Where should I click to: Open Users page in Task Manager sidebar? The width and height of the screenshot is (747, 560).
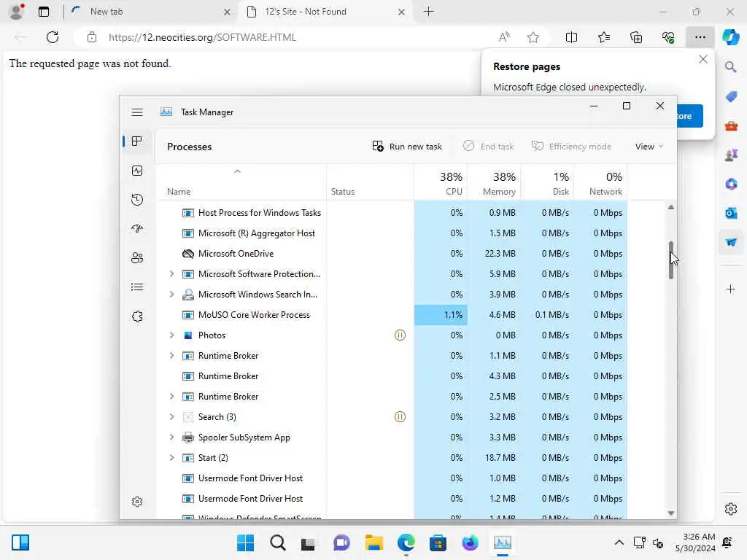point(137,257)
